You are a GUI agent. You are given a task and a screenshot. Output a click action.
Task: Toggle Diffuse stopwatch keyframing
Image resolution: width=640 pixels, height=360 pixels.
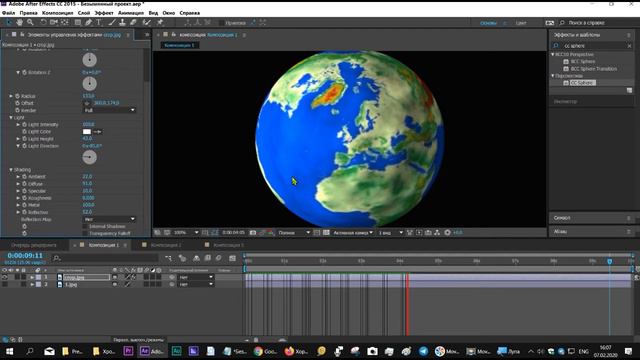[x=24, y=184]
